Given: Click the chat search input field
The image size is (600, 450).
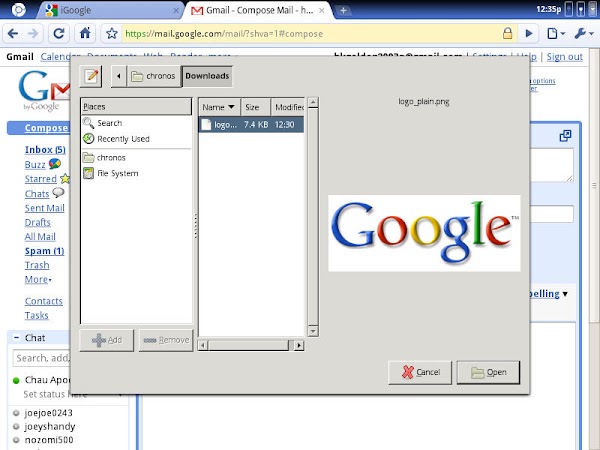Looking at the screenshot, I should pos(42,358).
